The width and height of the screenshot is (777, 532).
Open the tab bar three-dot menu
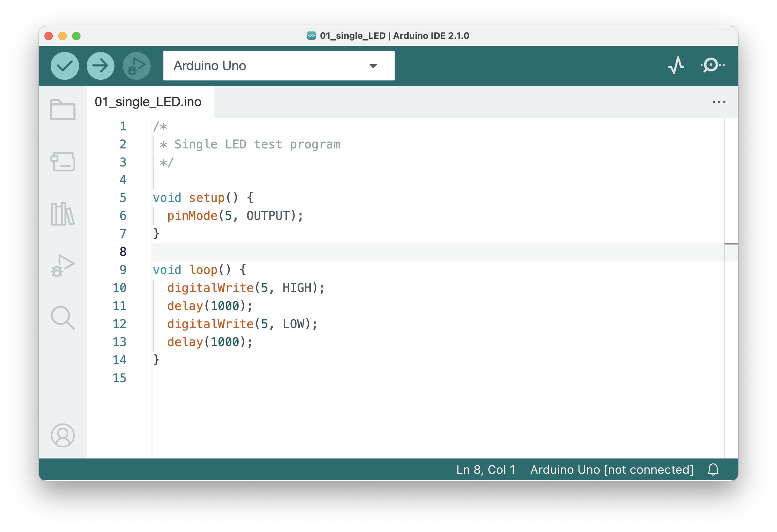pos(719,102)
